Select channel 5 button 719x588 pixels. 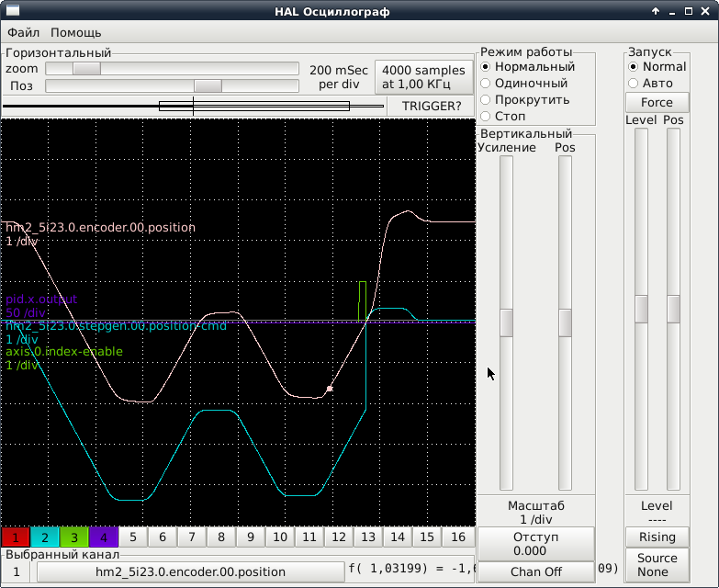[133, 537]
